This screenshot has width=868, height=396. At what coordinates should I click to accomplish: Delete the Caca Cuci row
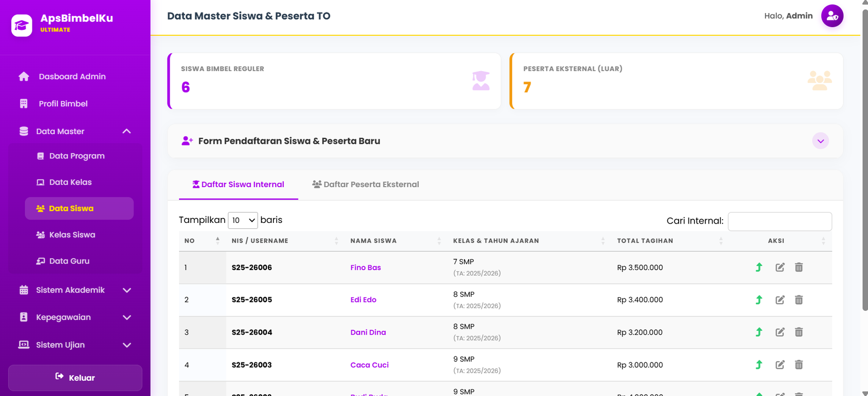click(799, 365)
